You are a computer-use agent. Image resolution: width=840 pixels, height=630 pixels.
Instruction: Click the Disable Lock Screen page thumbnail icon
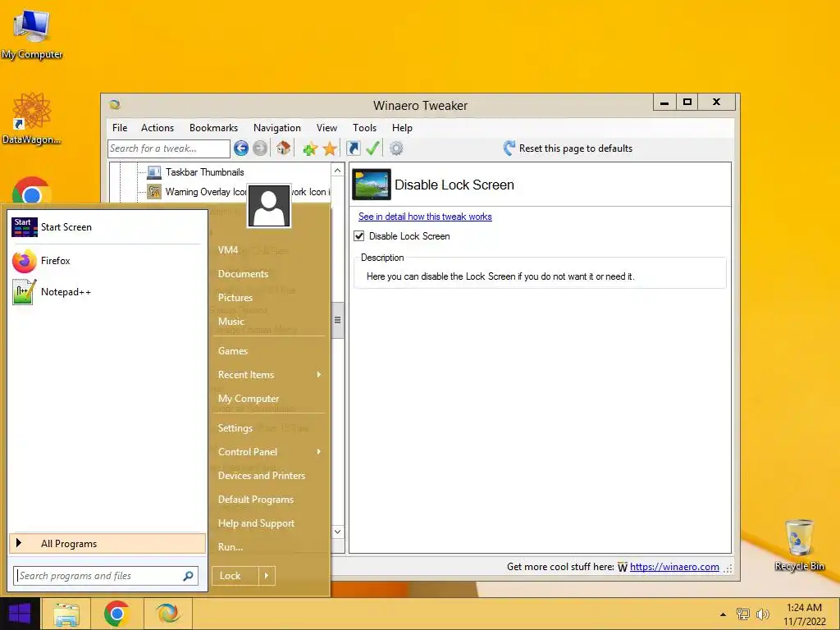coord(372,184)
